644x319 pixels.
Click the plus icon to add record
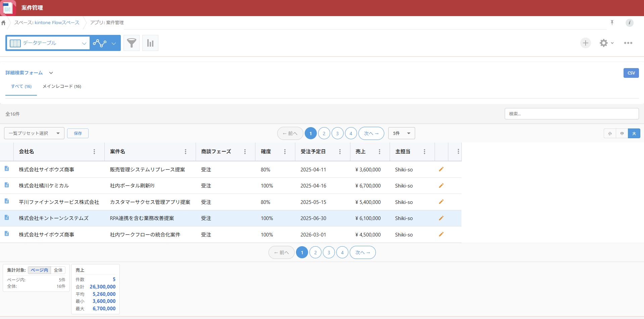(x=585, y=43)
